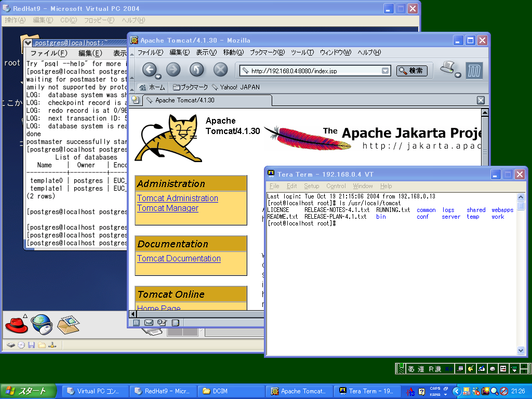Click the shared folder icon in Virtual PC status bar
Viewport: 532px width, 399px height.
coord(42,345)
